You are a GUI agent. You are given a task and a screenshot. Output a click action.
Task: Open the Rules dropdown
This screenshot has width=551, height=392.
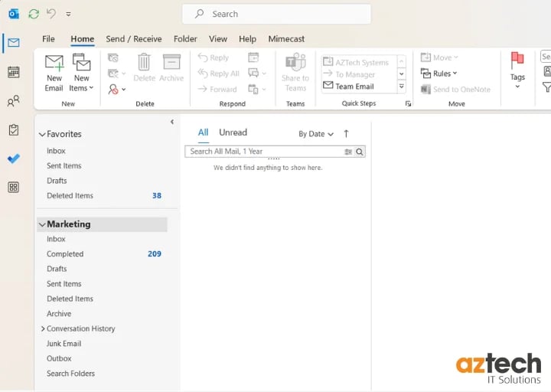[x=439, y=73]
